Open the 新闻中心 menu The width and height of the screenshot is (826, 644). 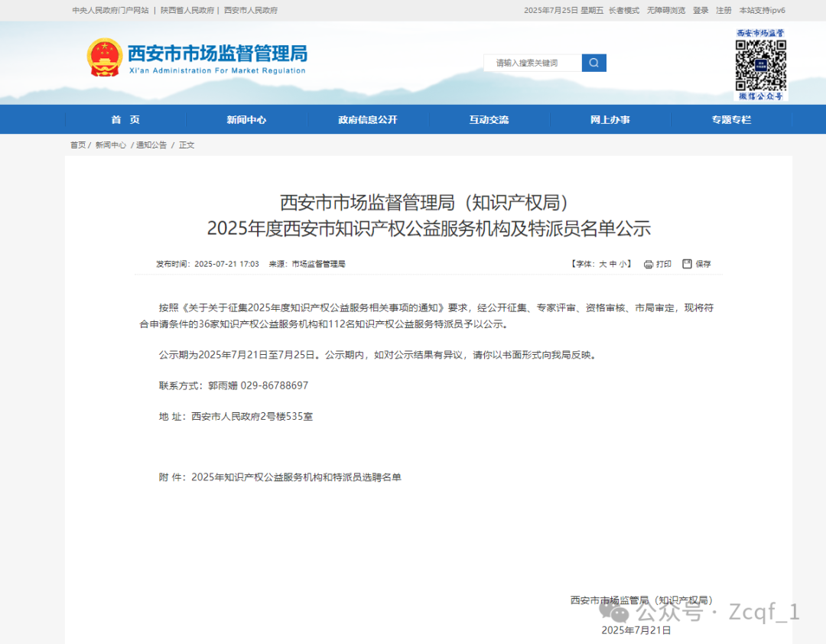click(x=248, y=119)
